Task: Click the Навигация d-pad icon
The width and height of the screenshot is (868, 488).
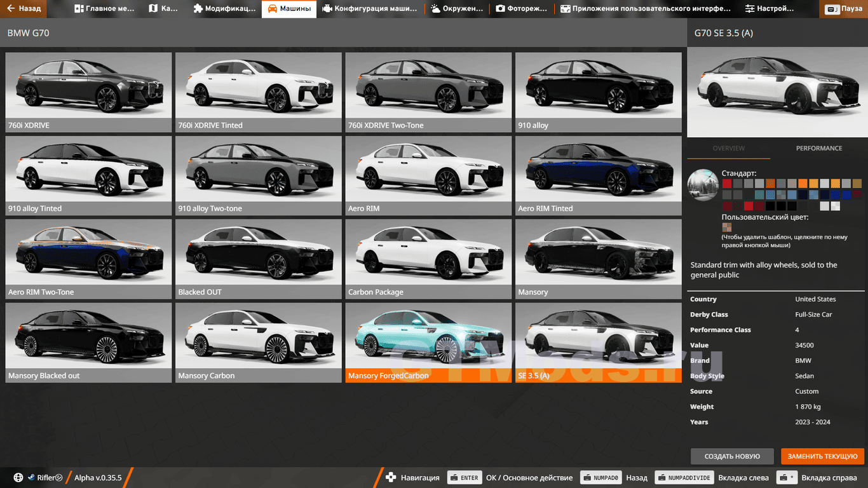Action: point(391,478)
